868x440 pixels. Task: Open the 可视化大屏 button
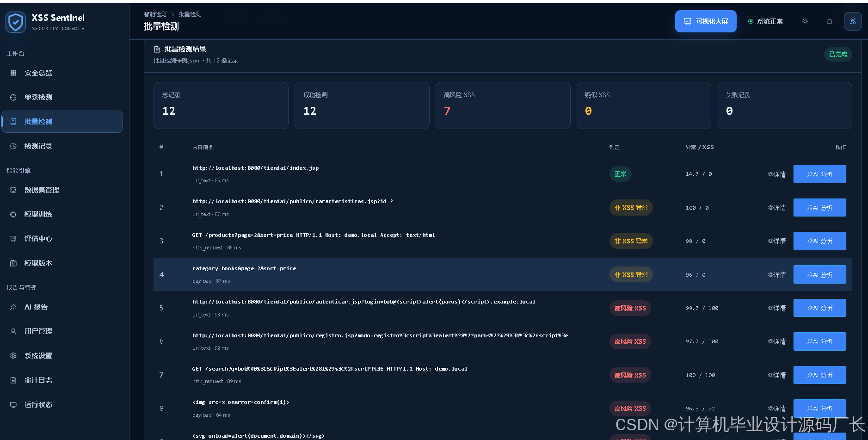tap(706, 21)
